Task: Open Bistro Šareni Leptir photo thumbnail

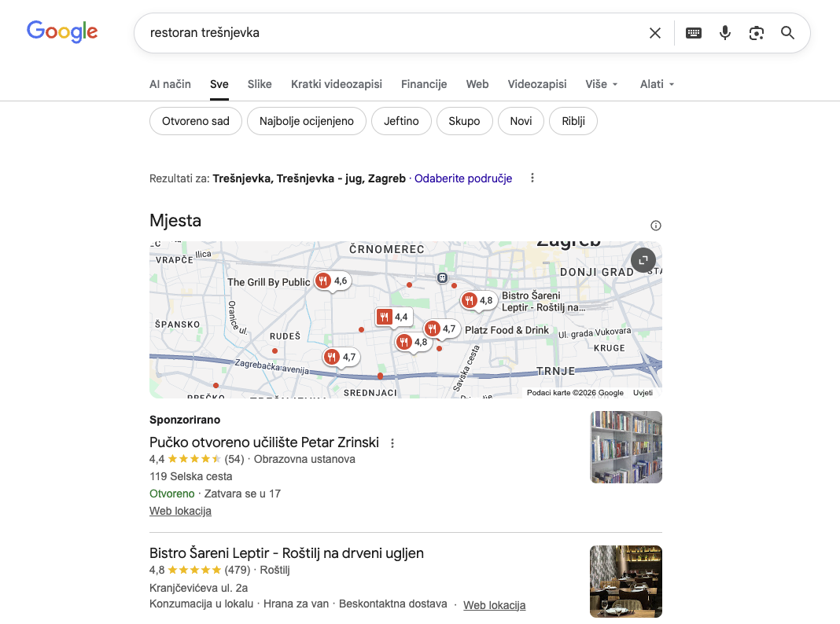Action: click(x=625, y=582)
